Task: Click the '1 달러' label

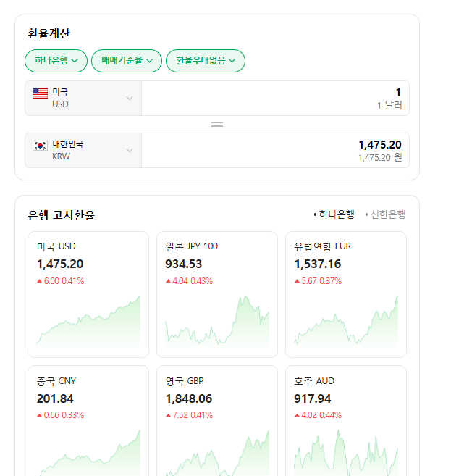Action: tap(389, 105)
